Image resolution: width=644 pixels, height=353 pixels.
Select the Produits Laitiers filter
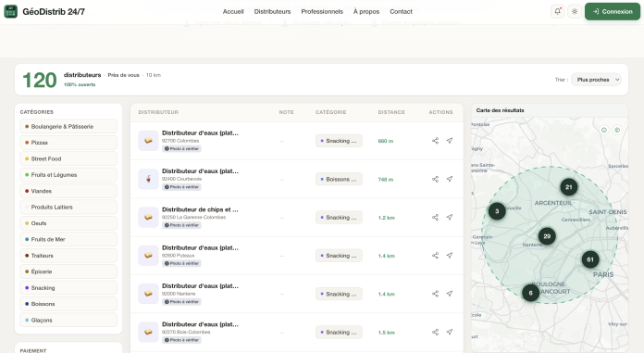[x=68, y=207]
